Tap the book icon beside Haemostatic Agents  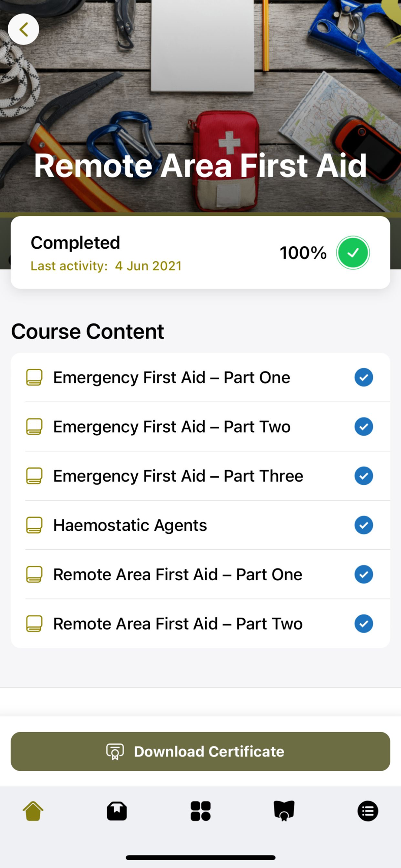point(34,525)
